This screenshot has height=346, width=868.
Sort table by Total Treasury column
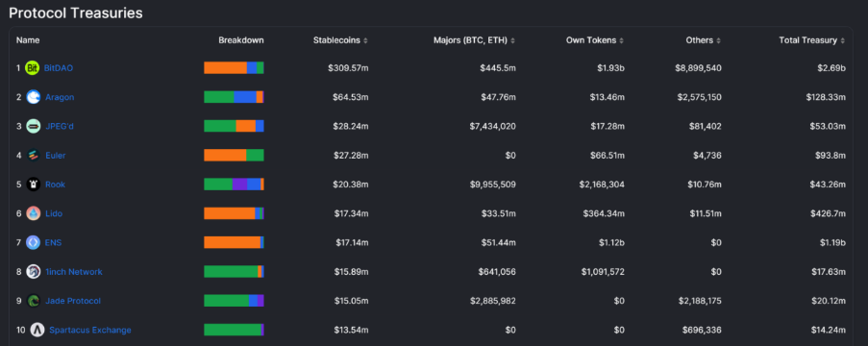pos(812,40)
